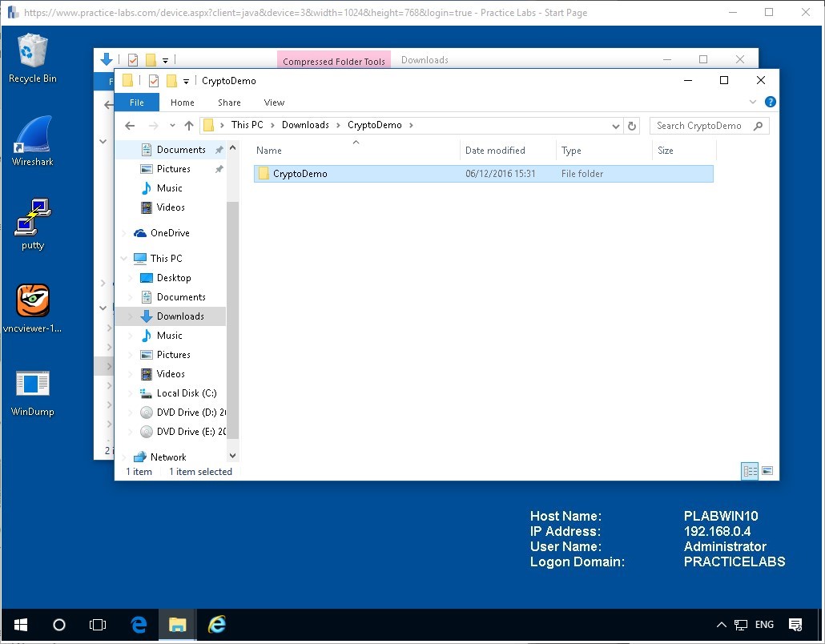825x644 pixels.
Task: Open the Customize Quick Access Toolbar dropdown
Action: (x=186, y=81)
